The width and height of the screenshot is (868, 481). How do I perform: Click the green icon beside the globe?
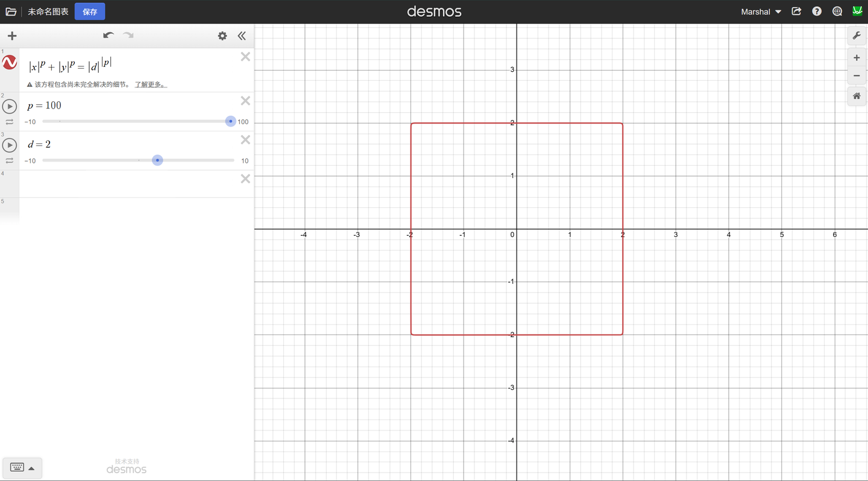(x=857, y=11)
